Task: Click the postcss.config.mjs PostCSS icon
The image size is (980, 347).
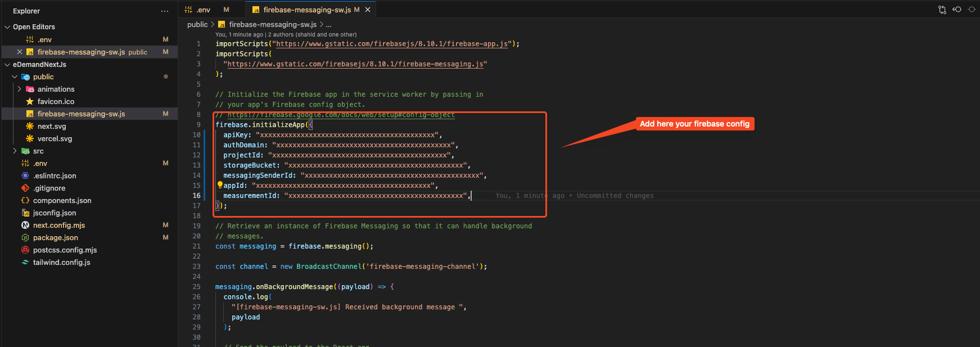Action: coord(25,250)
